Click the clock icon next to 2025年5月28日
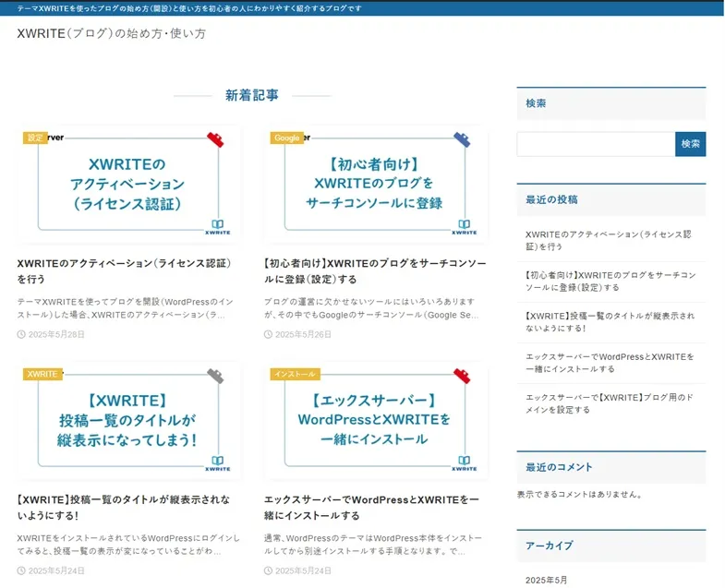Screen dimensions: 725x588 (x=21, y=334)
